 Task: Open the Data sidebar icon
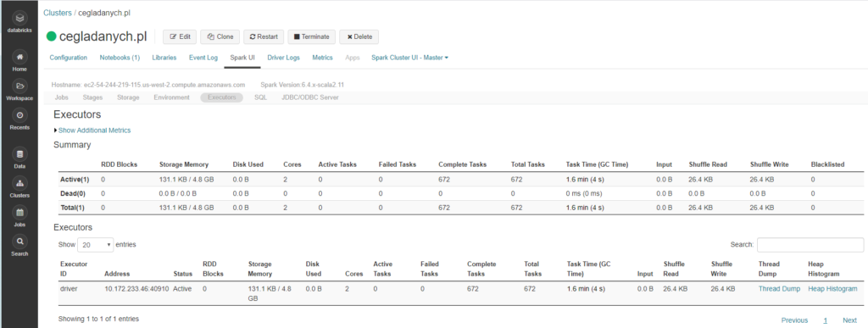[x=19, y=154]
